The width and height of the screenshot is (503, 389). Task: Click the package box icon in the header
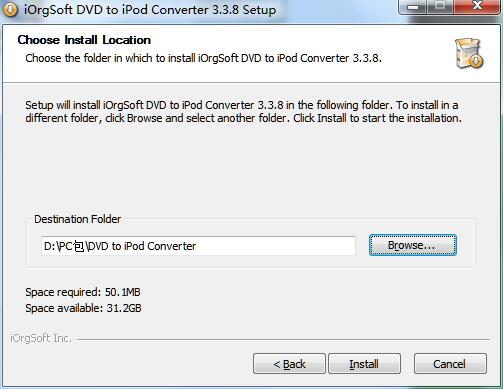click(x=469, y=53)
